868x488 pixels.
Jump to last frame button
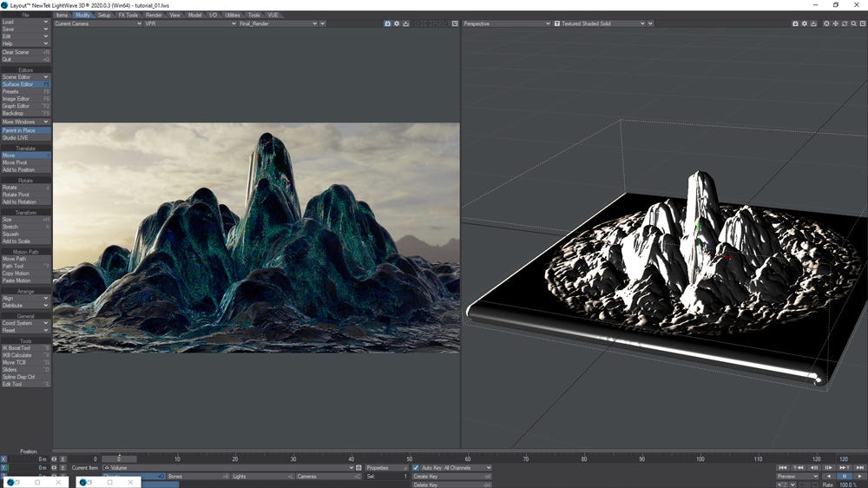859,468
